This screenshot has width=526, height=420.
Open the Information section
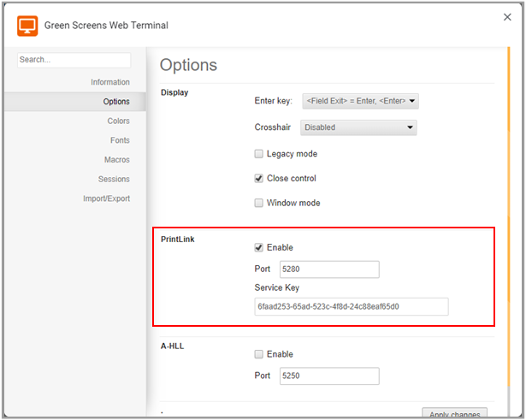coord(110,82)
